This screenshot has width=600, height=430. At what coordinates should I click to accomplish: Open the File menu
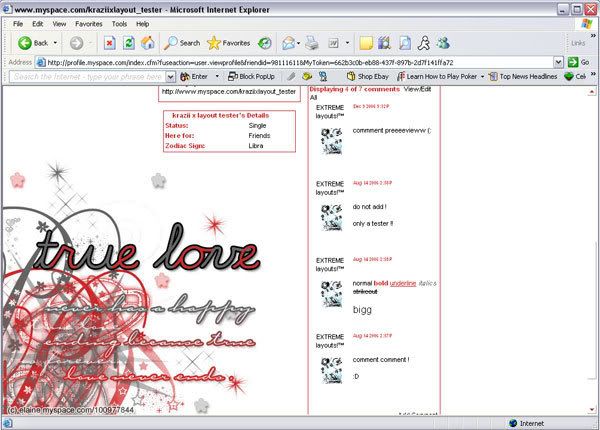pos(18,24)
